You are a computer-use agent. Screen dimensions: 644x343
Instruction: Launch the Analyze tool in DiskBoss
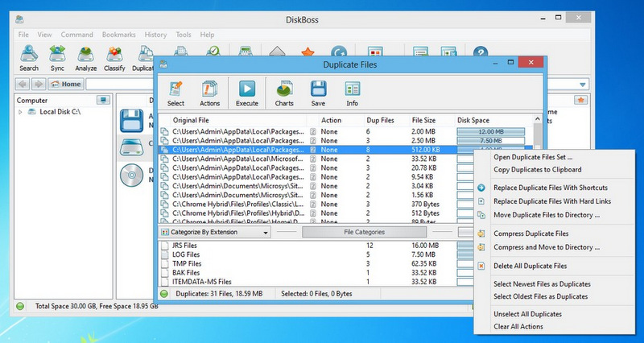(x=85, y=59)
